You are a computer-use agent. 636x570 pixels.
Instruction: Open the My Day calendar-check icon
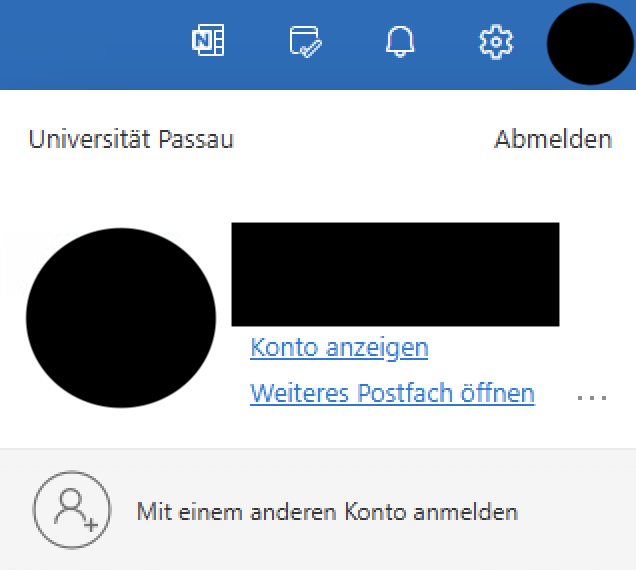point(306,41)
